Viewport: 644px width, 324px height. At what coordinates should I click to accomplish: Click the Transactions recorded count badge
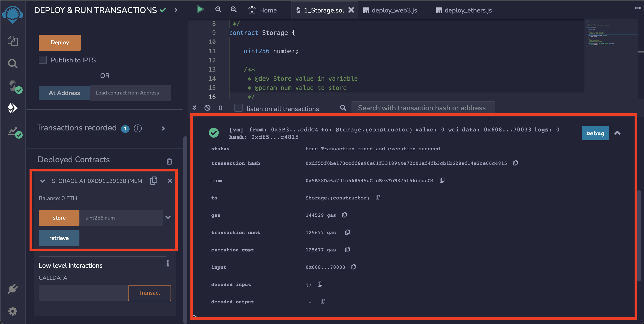pos(125,129)
